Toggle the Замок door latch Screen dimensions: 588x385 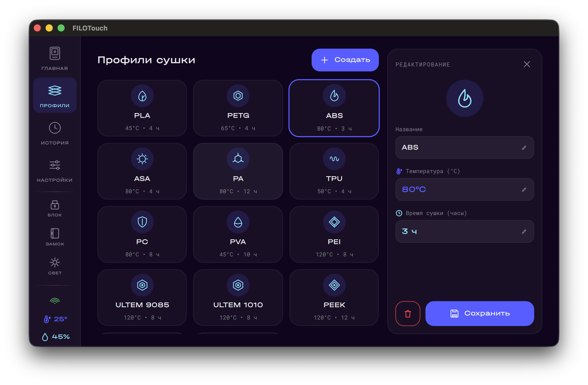pyautogui.click(x=55, y=237)
